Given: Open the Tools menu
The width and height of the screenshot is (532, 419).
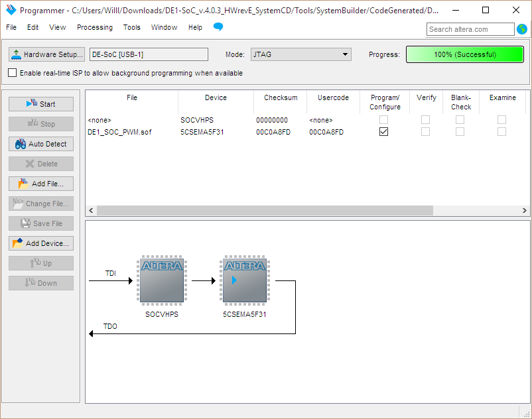Looking at the screenshot, I should pos(131,27).
